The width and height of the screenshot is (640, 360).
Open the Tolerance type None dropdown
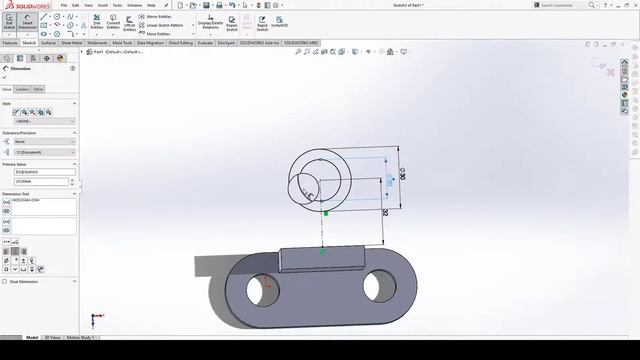(44, 142)
